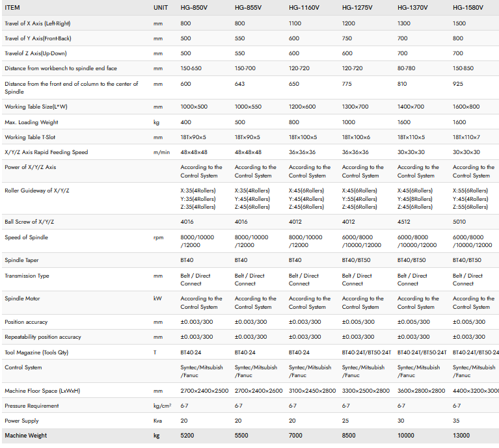Click the UNIT column header
The width and height of the screenshot is (499, 448).
[161, 8]
